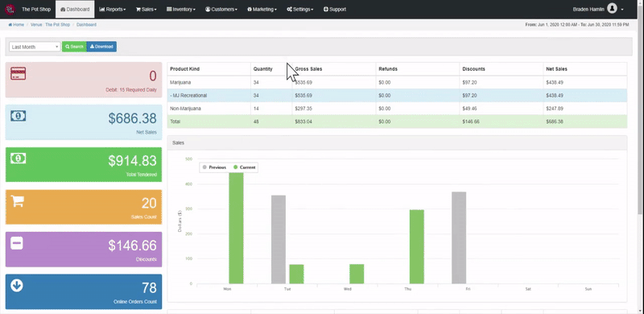The image size is (644, 314).
Task: Click the download arrow icon on the Online Orders tile
Action: pos(17,286)
